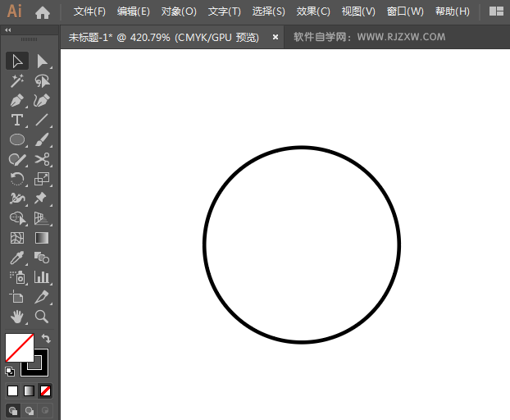
Task: Select the Mesh tool
Action: (17, 238)
